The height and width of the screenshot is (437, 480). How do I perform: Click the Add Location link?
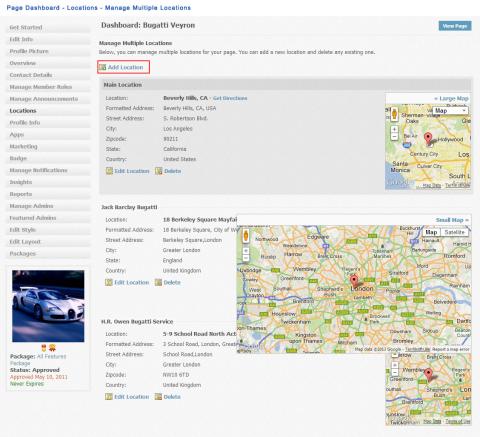pos(125,67)
